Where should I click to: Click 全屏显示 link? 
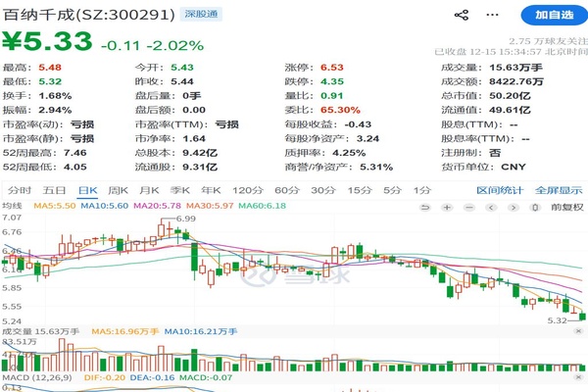click(x=559, y=190)
